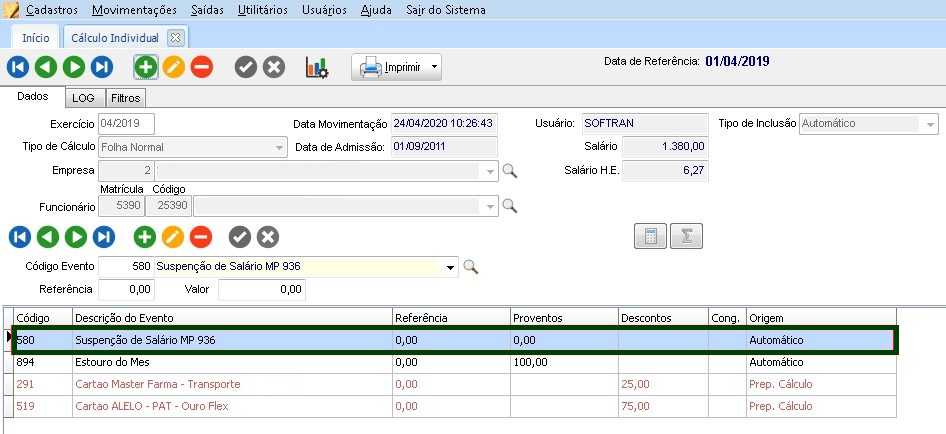Open the chart settings icon

(317, 68)
